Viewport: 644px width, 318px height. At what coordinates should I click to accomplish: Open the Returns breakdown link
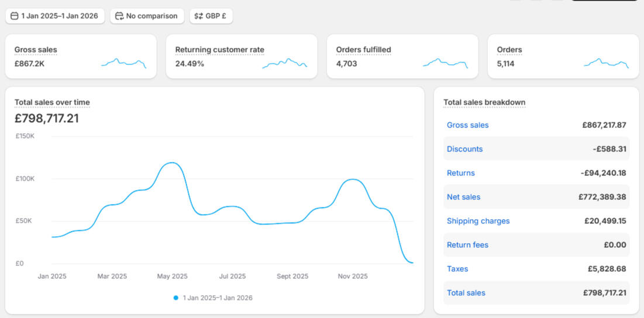[460, 173]
